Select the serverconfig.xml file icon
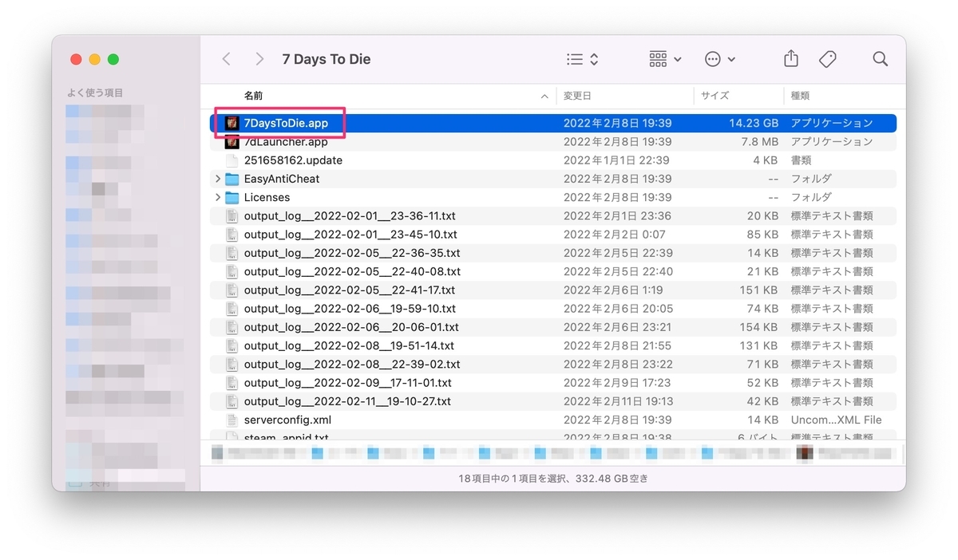Image resolution: width=958 pixels, height=560 pixels. 232,420
